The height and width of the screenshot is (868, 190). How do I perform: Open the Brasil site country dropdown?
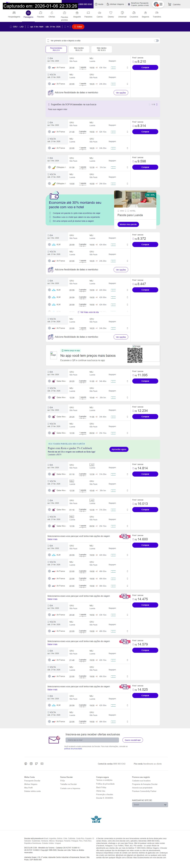coord(150,805)
